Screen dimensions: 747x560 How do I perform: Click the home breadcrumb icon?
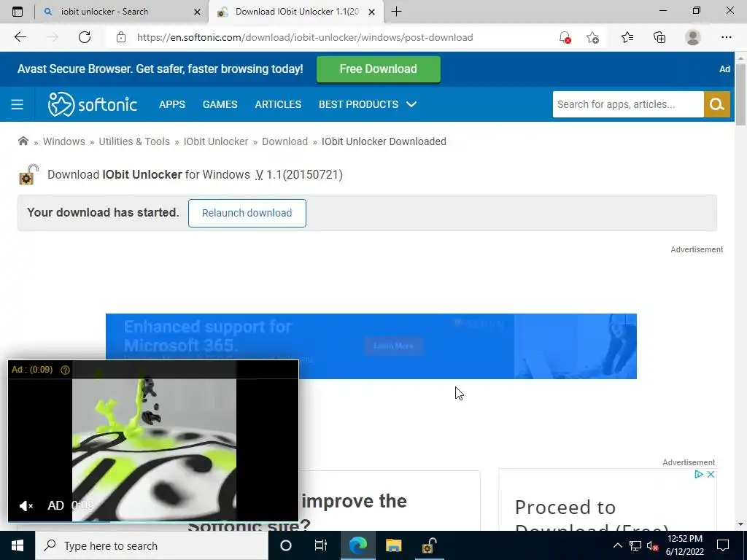click(x=23, y=141)
